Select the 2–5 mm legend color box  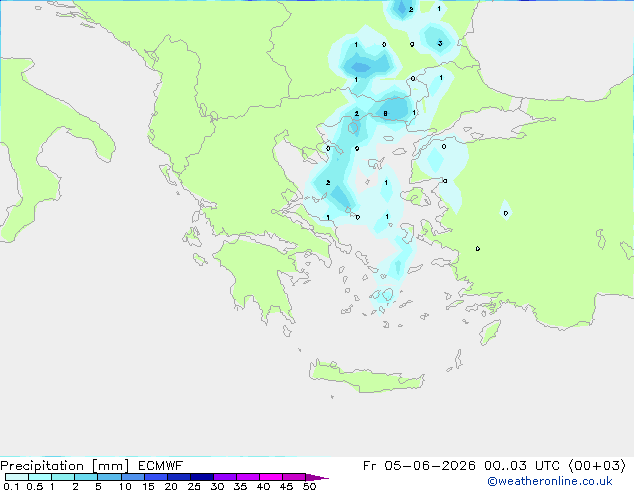(86, 477)
